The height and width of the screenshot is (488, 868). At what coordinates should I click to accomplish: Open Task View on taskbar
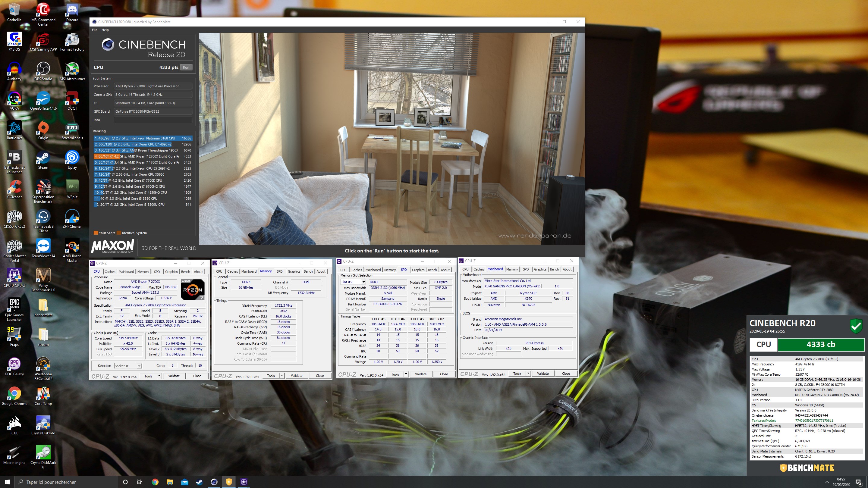pos(140,482)
